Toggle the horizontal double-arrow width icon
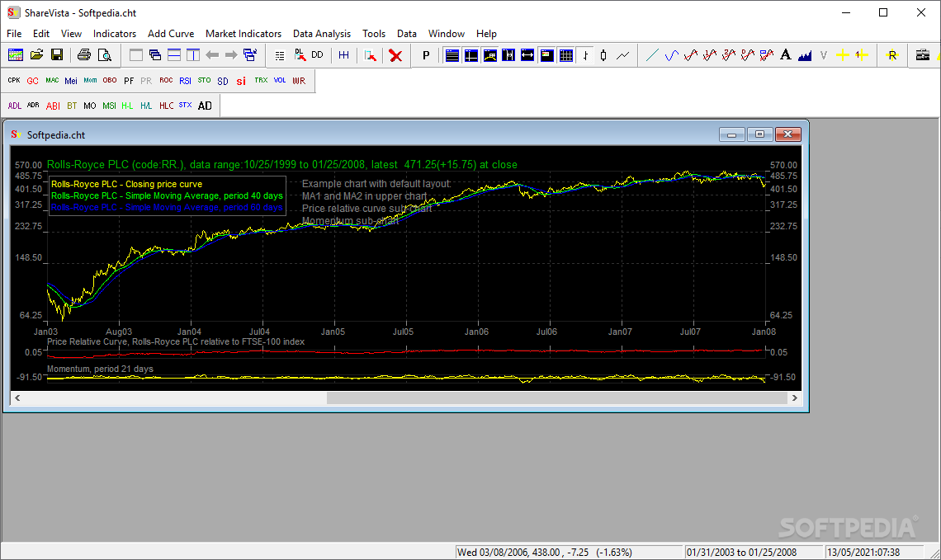 point(527,56)
